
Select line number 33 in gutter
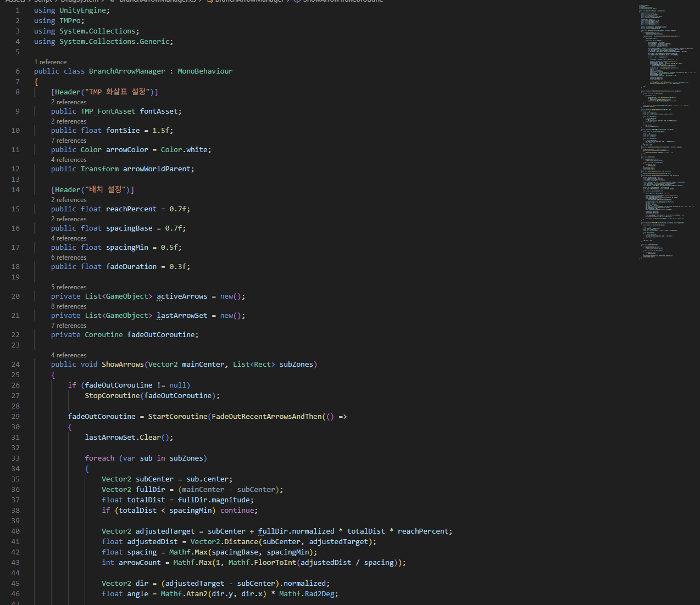[x=15, y=458]
